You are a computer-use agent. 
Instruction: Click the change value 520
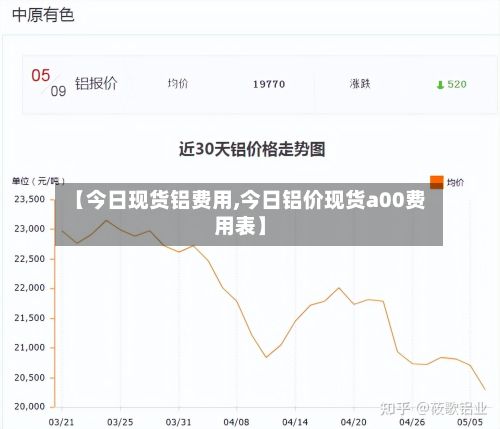(x=457, y=84)
